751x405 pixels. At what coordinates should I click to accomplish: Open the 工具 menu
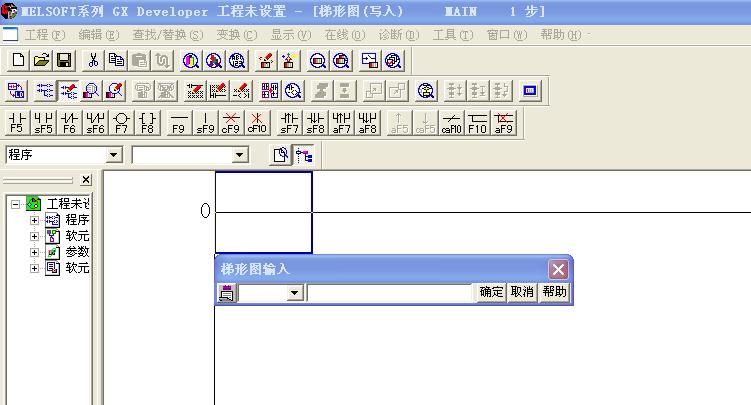[452, 35]
